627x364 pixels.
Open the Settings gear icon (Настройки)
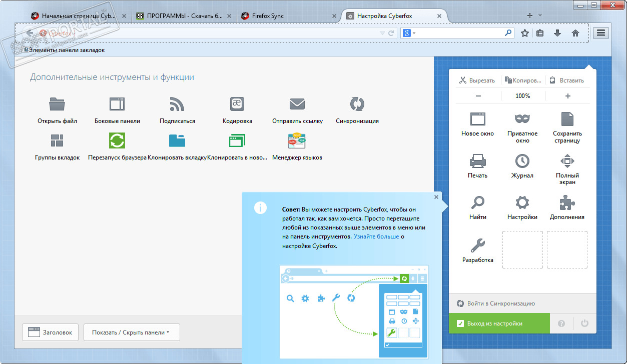522,202
